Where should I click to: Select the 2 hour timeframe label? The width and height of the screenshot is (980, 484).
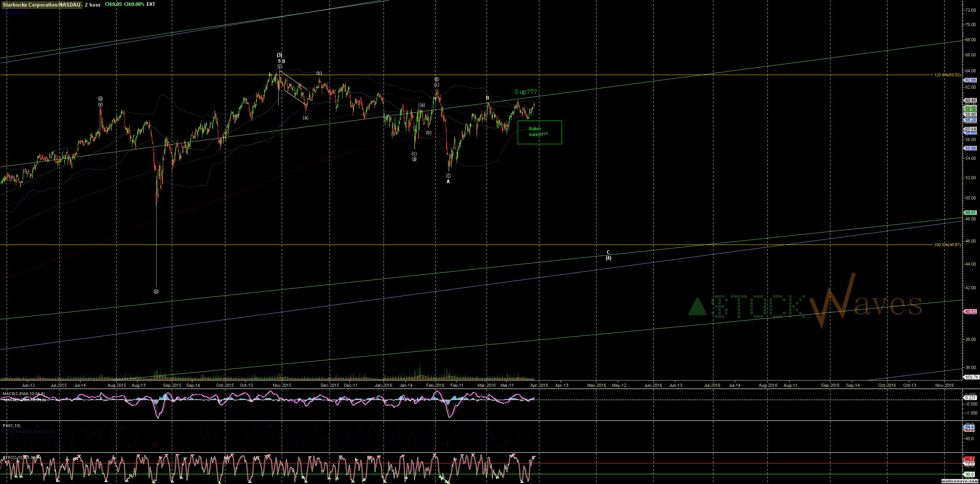92,5
